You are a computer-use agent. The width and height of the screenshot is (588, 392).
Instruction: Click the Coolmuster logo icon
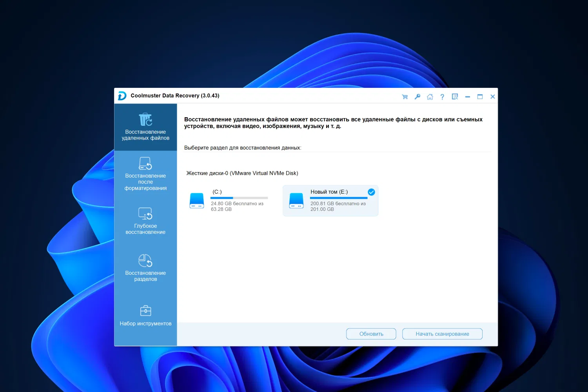[x=122, y=96]
